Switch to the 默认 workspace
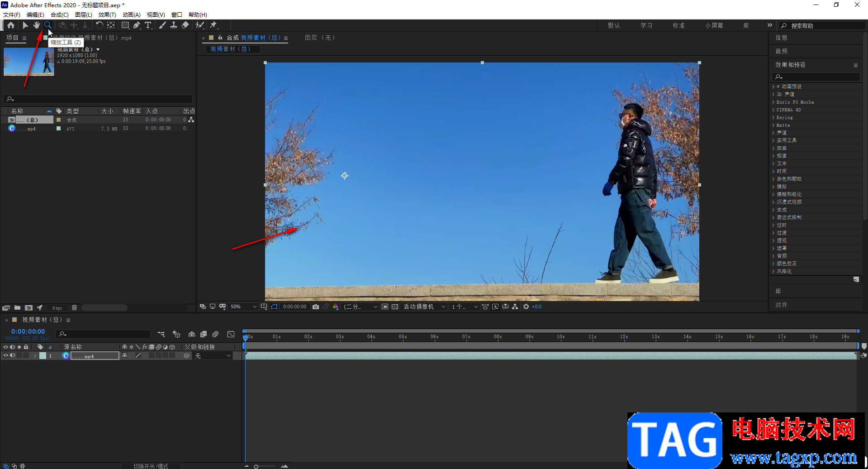 614,25
